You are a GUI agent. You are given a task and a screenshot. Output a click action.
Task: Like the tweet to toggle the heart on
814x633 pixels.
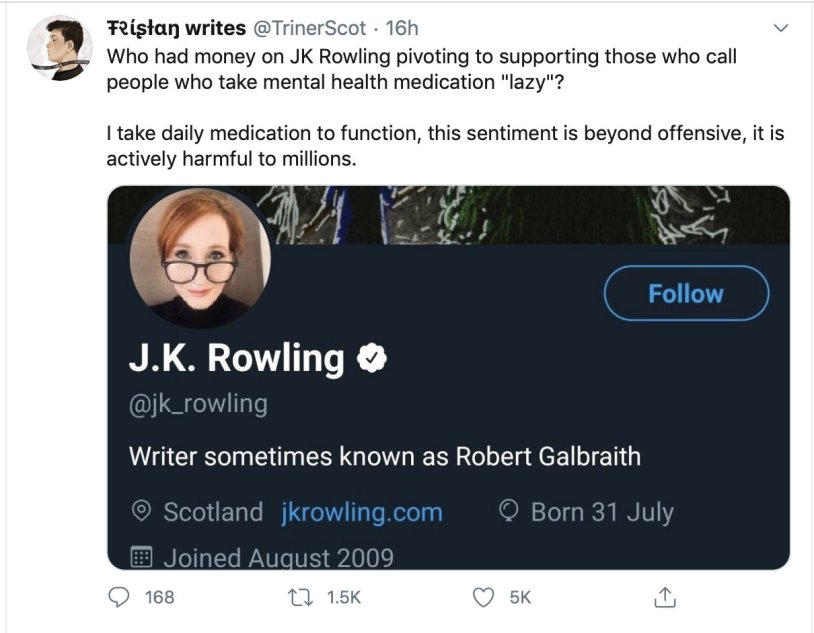coord(484,596)
